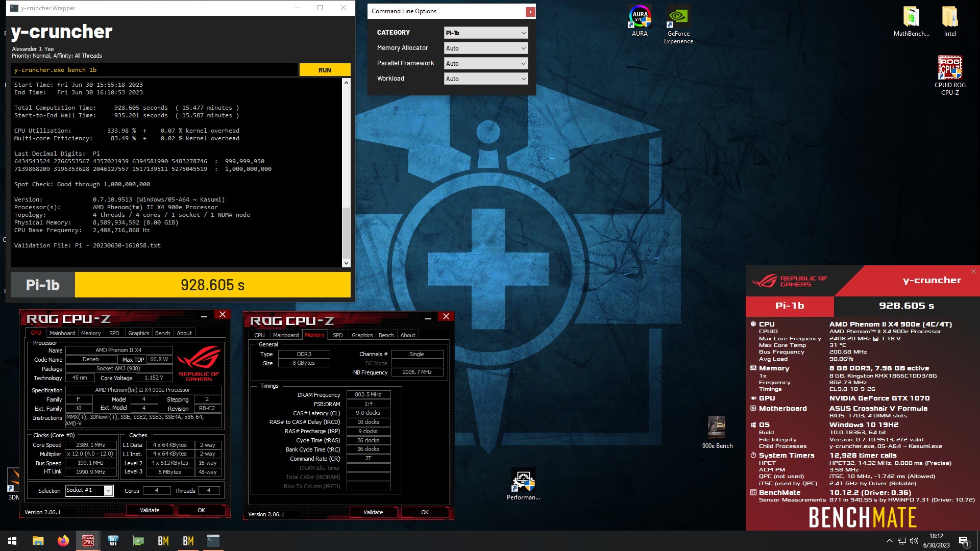Screen dimensions: 980x551
Task: Open SPD tab in right CPU-Z
Action: pos(338,335)
